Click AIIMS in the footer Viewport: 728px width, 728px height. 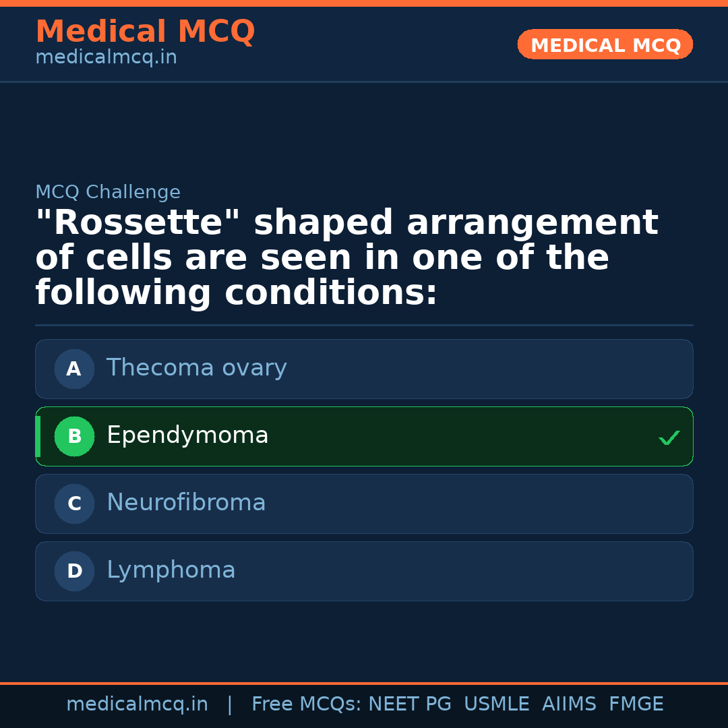pyautogui.click(x=569, y=704)
